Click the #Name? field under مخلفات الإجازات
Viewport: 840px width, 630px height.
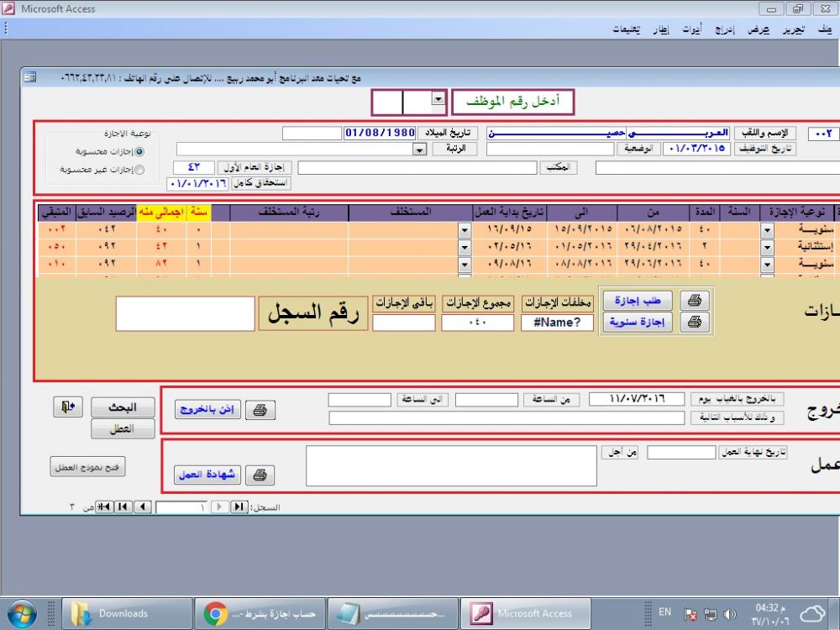click(558, 323)
